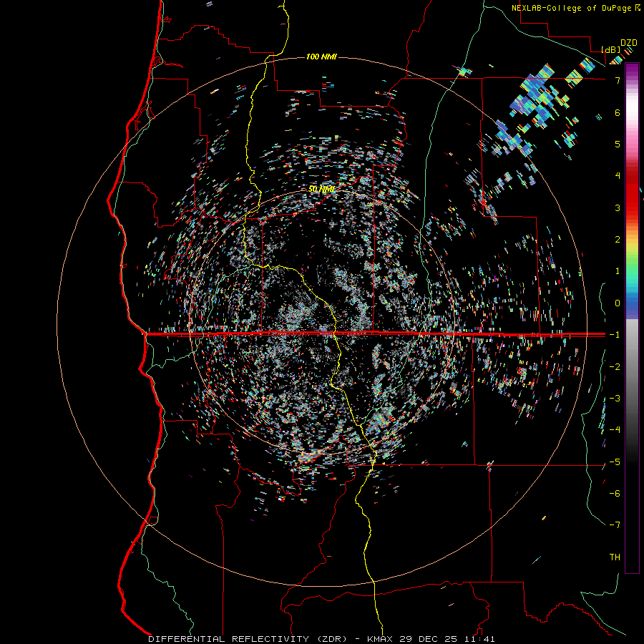Click the NEXLAB-College of DuPage label

572,8
